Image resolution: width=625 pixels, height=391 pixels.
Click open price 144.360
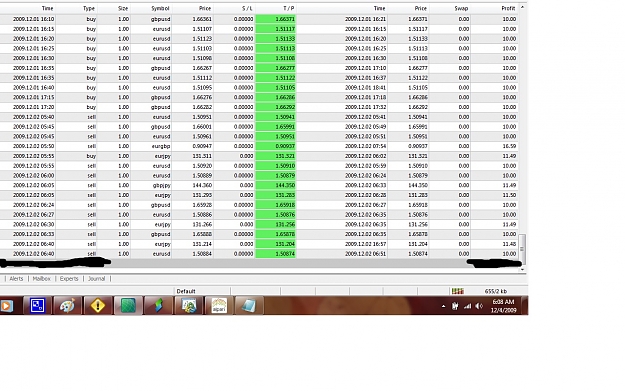(202, 185)
